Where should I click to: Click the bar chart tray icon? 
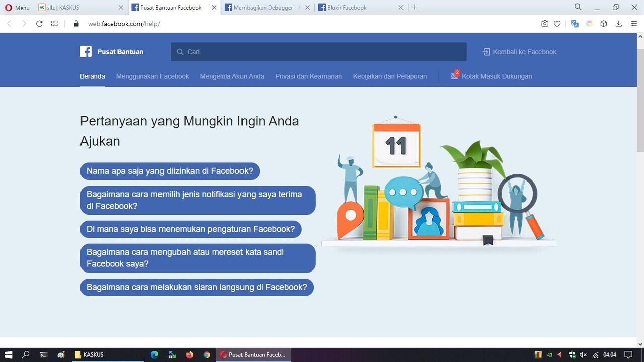click(x=538, y=355)
